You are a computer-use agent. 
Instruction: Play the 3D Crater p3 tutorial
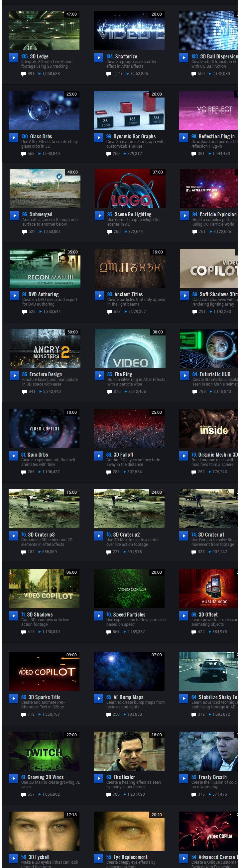click(x=13, y=536)
